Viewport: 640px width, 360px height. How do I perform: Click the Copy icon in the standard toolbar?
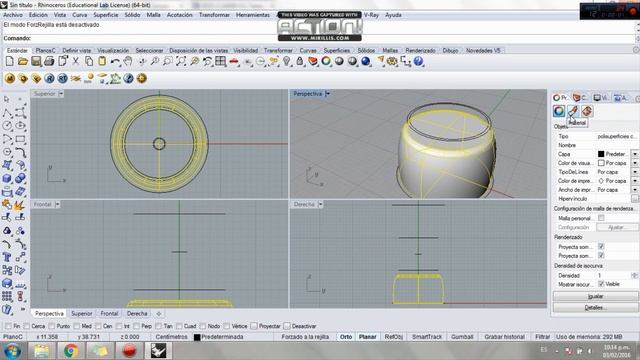pyautogui.click(x=89, y=62)
